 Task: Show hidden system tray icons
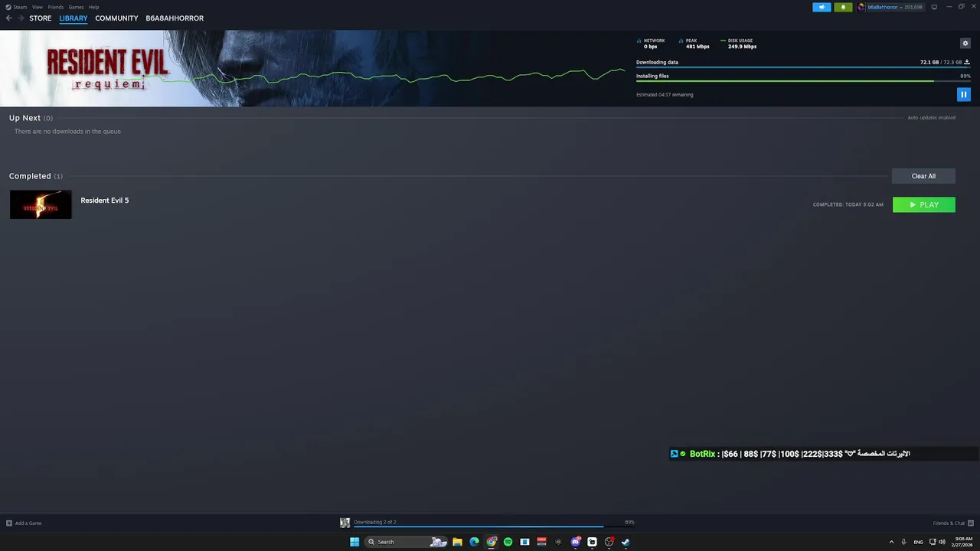(891, 542)
